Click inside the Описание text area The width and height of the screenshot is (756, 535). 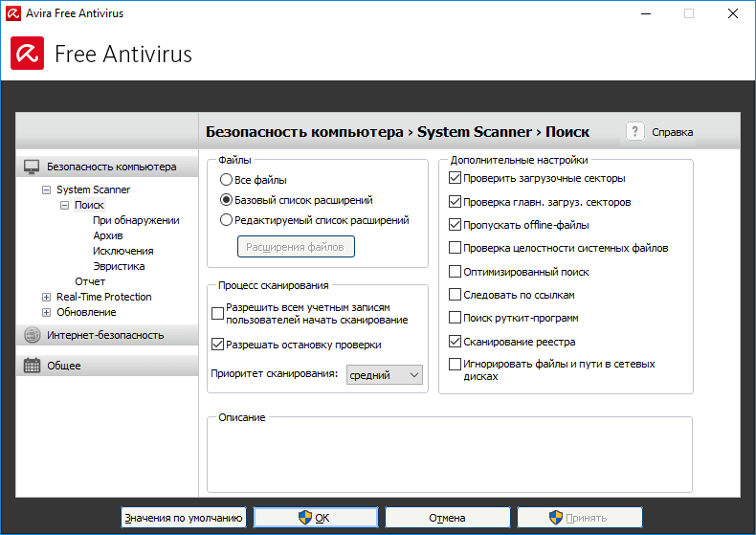coord(450,457)
